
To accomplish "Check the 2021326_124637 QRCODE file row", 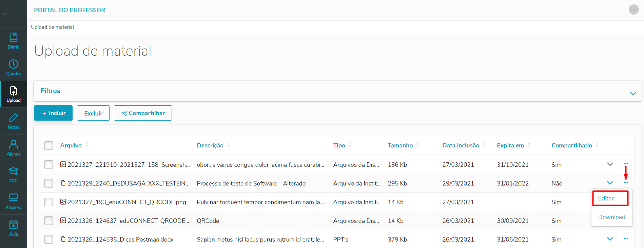I will pos(49,221).
